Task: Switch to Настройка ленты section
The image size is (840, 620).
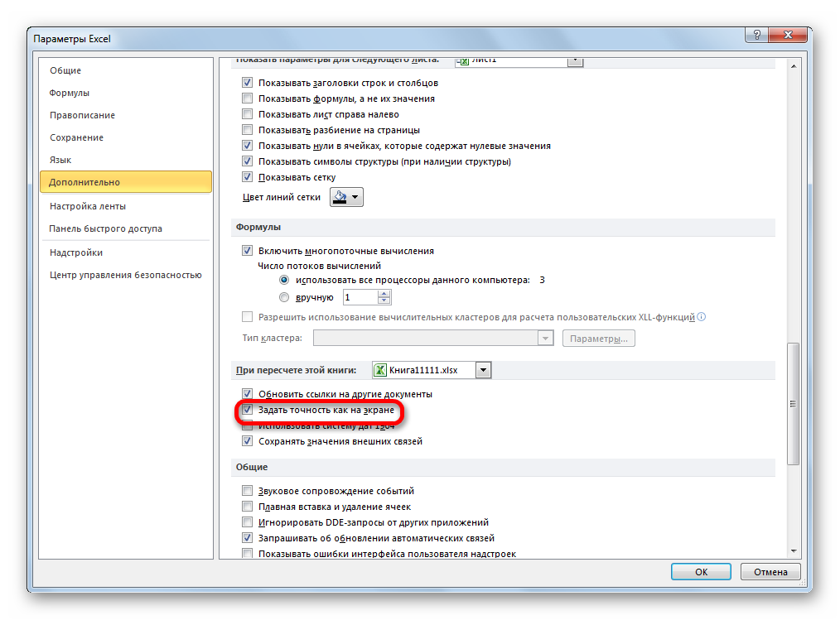Action: (x=87, y=206)
